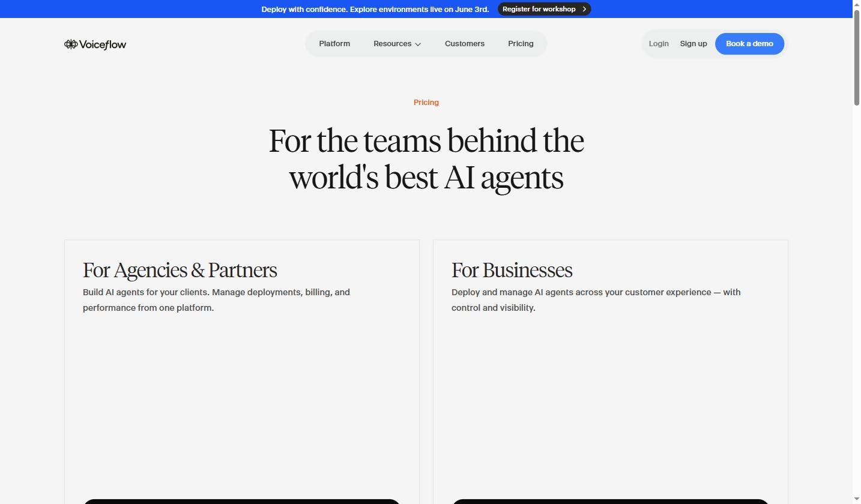Click the Agencies card description text

coord(216,300)
